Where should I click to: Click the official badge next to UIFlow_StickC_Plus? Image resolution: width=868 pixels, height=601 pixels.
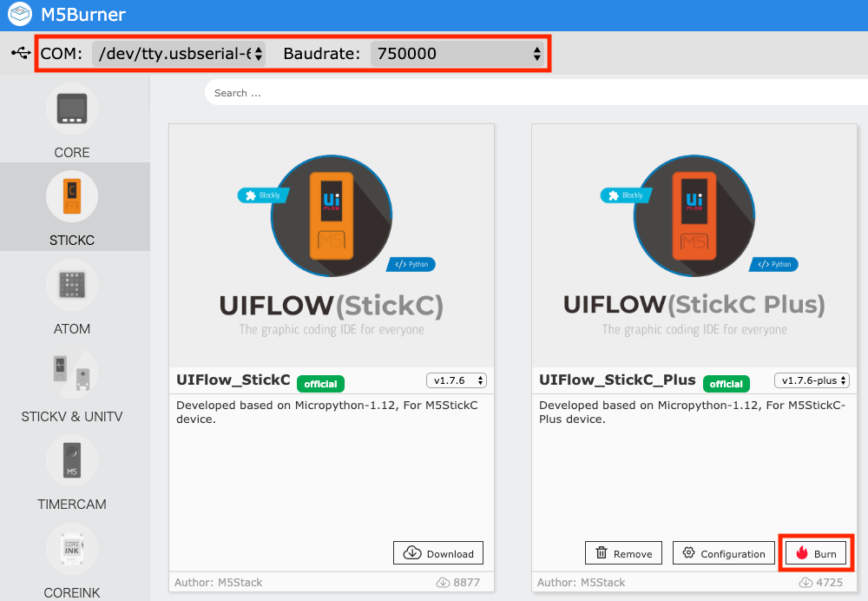[x=727, y=384]
